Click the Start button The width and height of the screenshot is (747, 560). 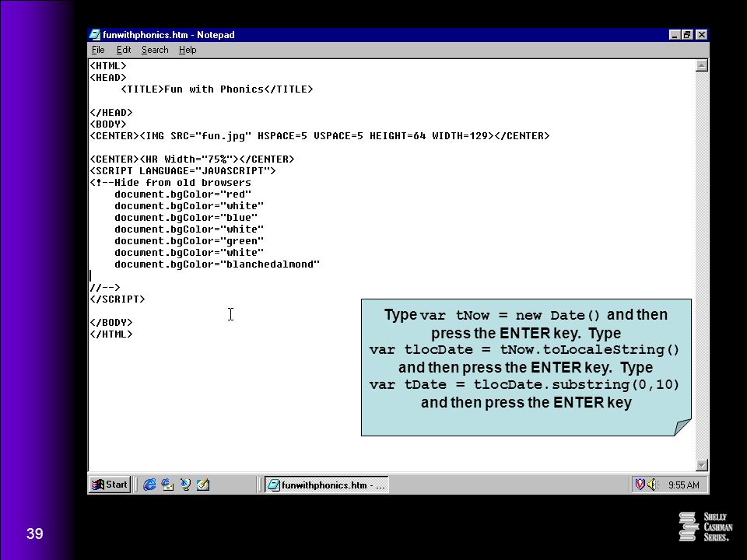click(x=110, y=485)
